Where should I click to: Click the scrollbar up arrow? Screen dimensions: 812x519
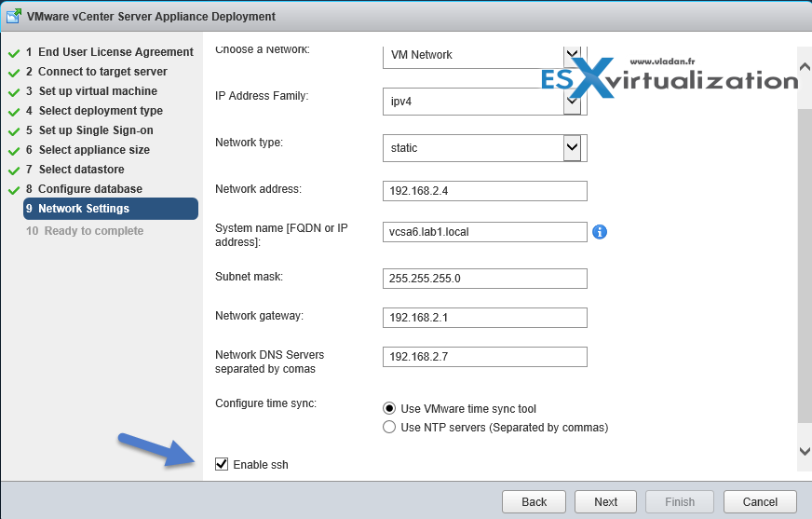pos(805,67)
